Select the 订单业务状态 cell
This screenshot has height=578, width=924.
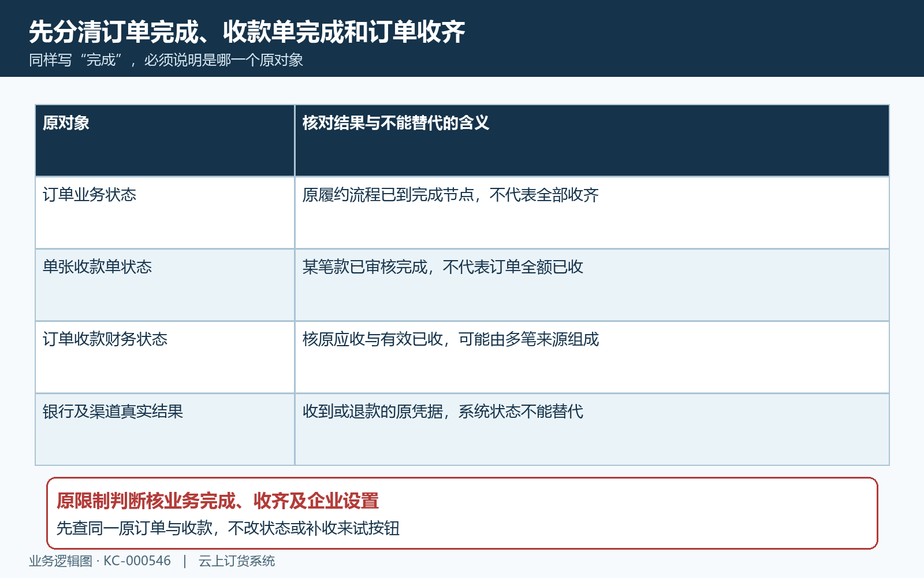165,213
